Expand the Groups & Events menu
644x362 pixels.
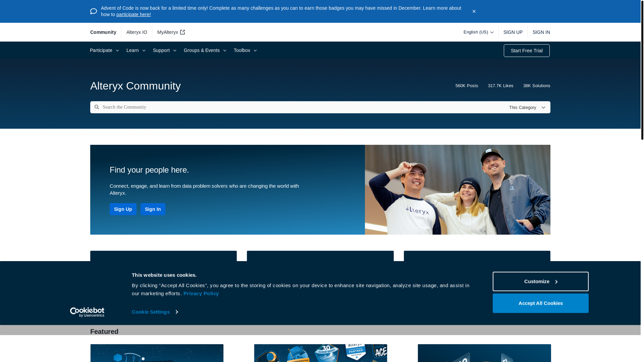coord(205,50)
